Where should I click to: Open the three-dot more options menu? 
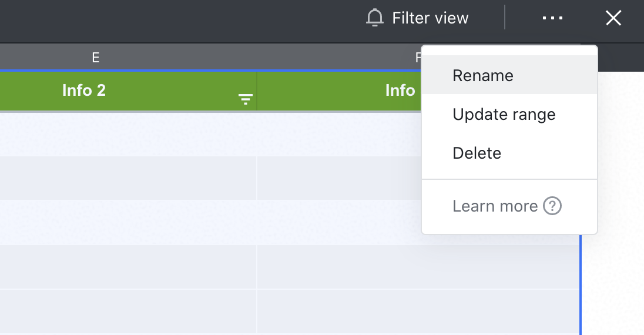tap(552, 18)
